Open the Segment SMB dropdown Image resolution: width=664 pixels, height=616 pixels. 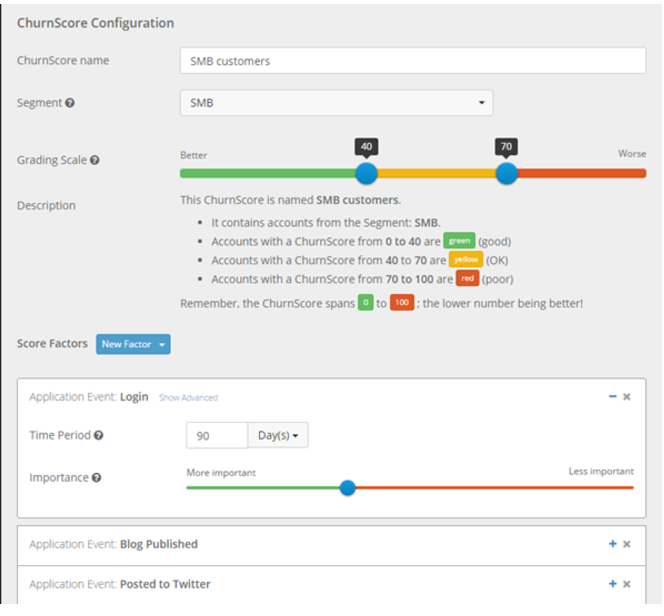tap(336, 102)
